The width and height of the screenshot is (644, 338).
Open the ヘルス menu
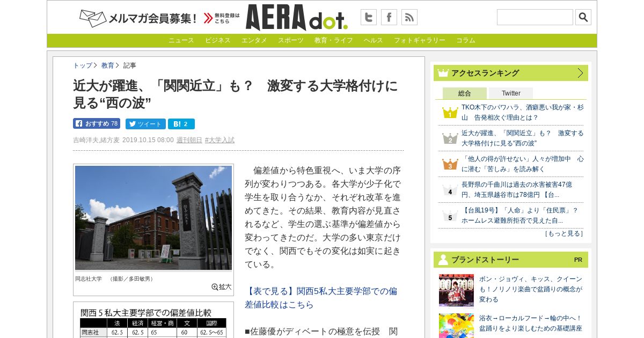click(x=374, y=40)
